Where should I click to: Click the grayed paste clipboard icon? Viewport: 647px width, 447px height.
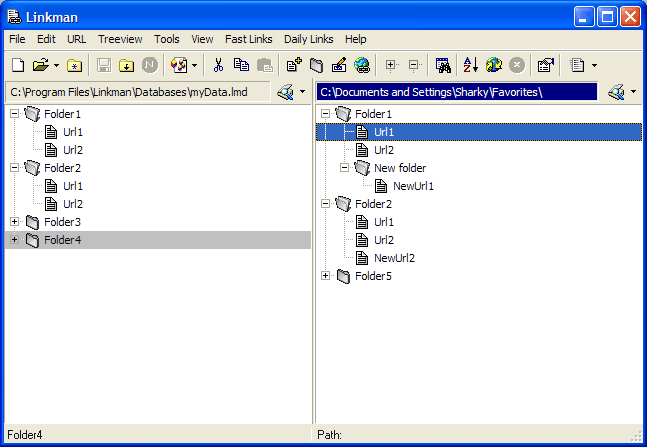click(264, 65)
